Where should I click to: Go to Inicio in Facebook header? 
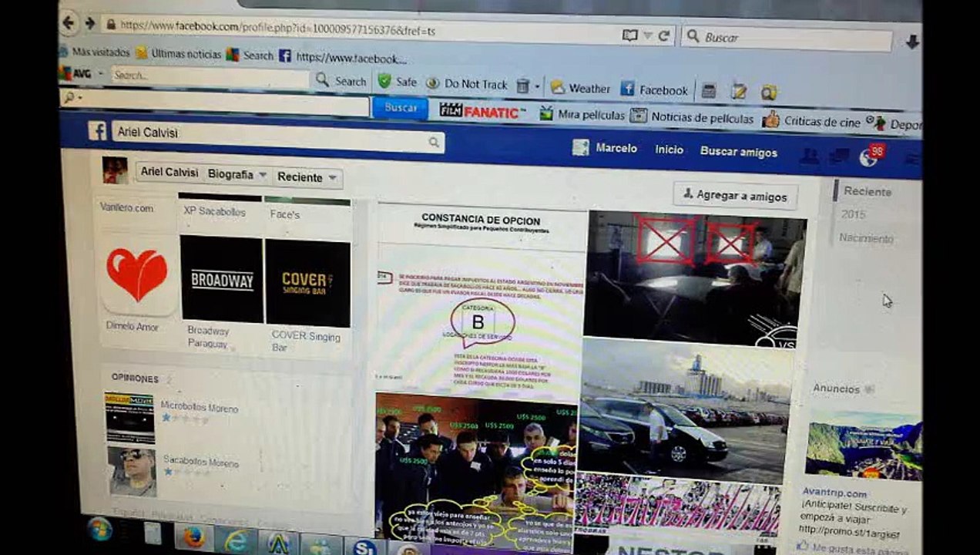click(x=669, y=150)
